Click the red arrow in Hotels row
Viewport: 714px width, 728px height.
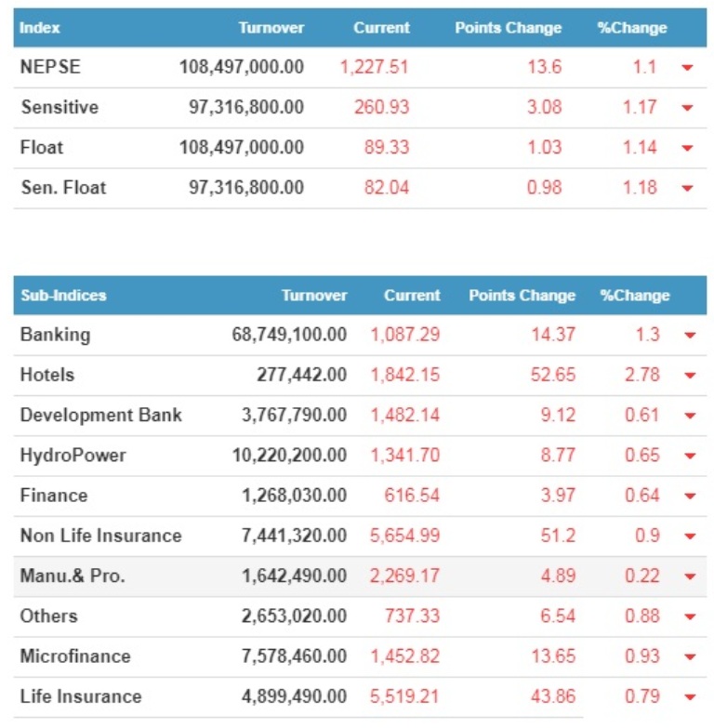689,376
